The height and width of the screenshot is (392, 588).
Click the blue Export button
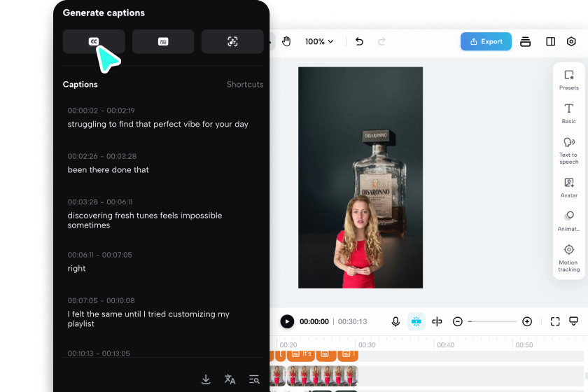click(x=486, y=41)
